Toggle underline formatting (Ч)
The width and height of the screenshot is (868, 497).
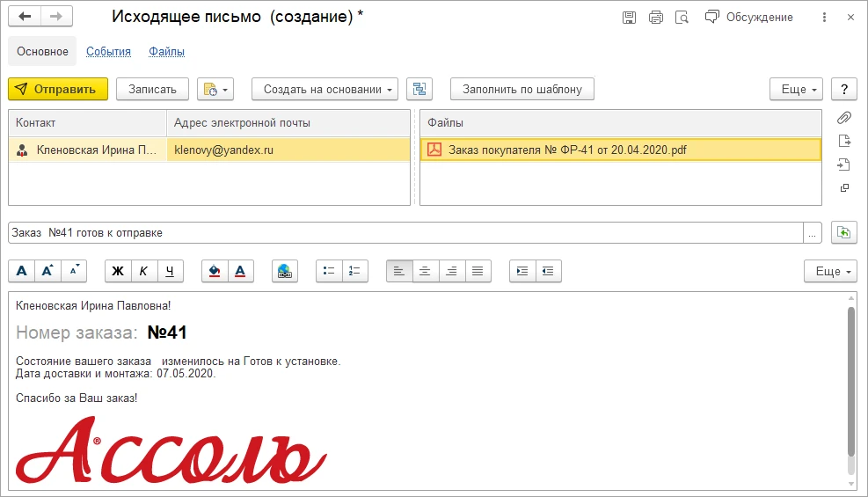tap(170, 271)
